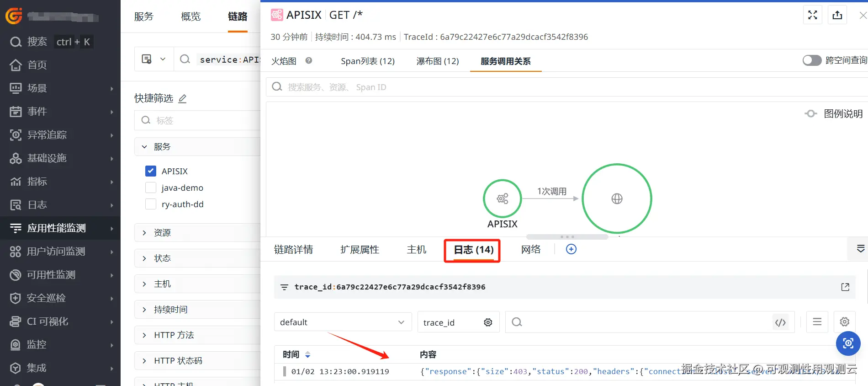Click the globe node in call graph
This screenshot has width=868, height=386.
click(617, 198)
